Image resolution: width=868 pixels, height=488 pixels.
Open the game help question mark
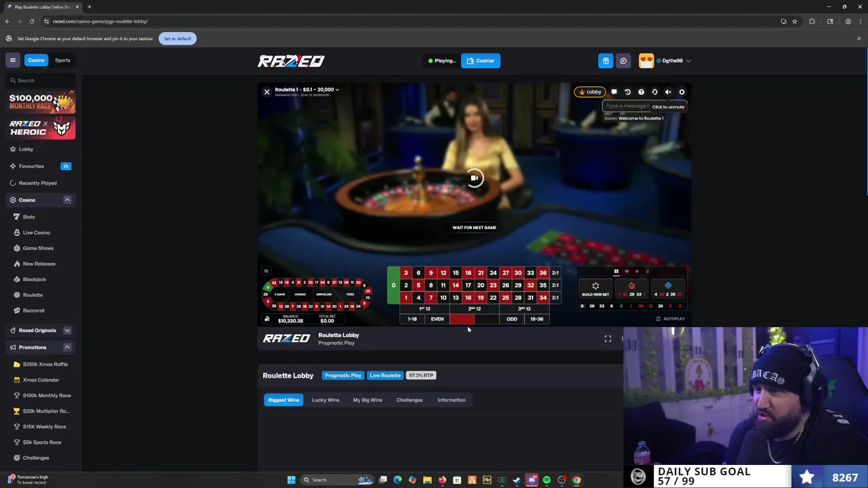(x=641, y=92)
